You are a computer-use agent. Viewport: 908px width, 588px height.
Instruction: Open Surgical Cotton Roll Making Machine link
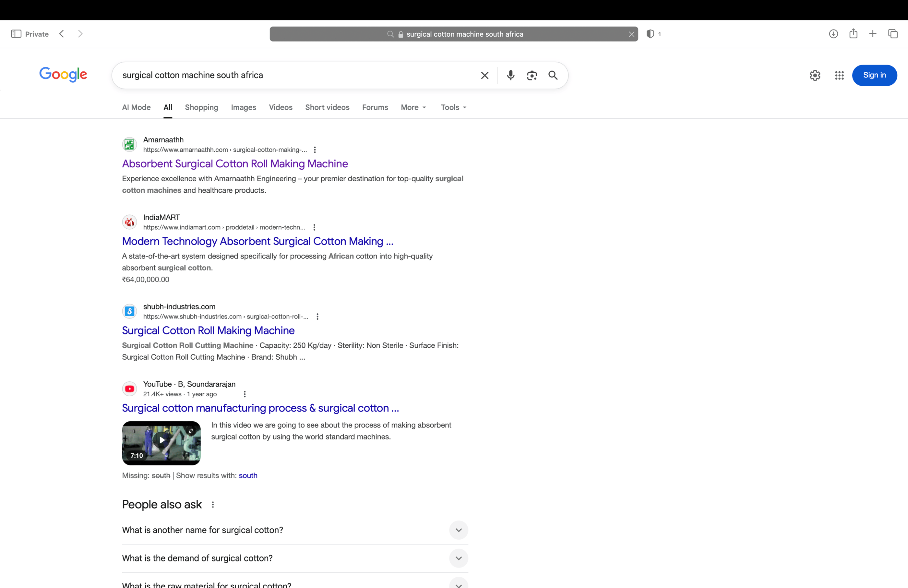(x=208, y=330)
